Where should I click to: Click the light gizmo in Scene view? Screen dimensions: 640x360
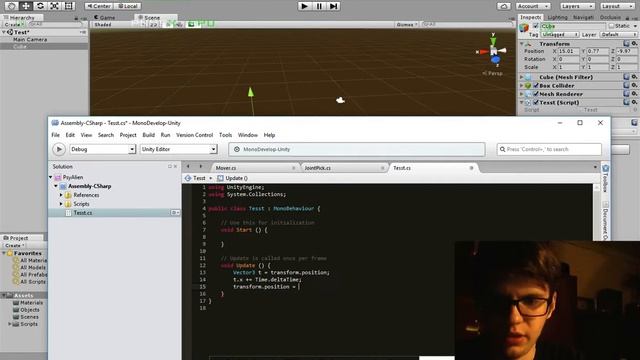click(340, 100)
